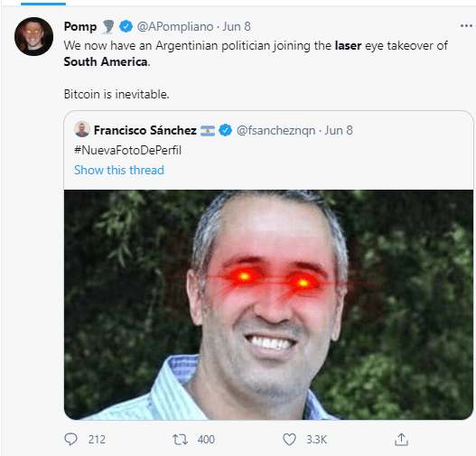Click Pomp's blue verified badge
This screenshot has height=456, width=476.
(126, 26)
